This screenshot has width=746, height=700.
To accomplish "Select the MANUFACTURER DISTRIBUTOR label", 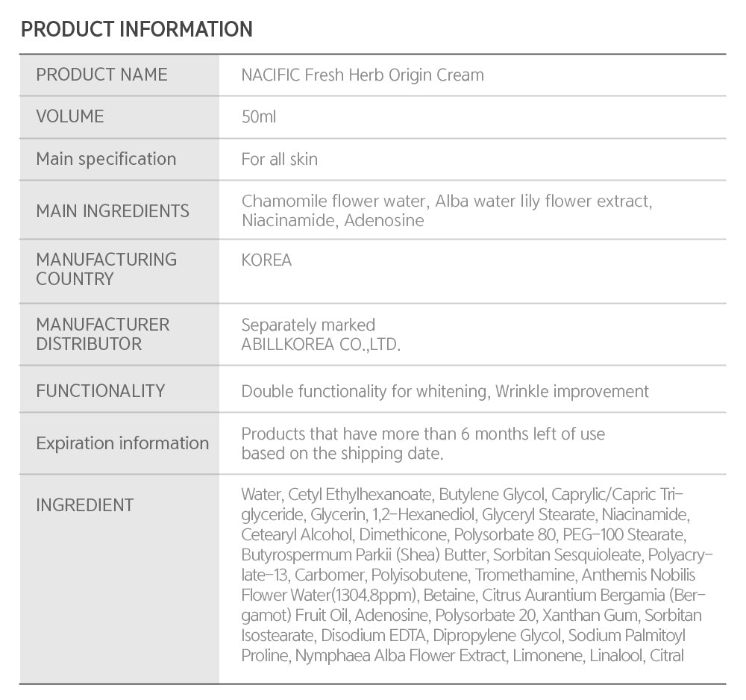I will (103, 334).
